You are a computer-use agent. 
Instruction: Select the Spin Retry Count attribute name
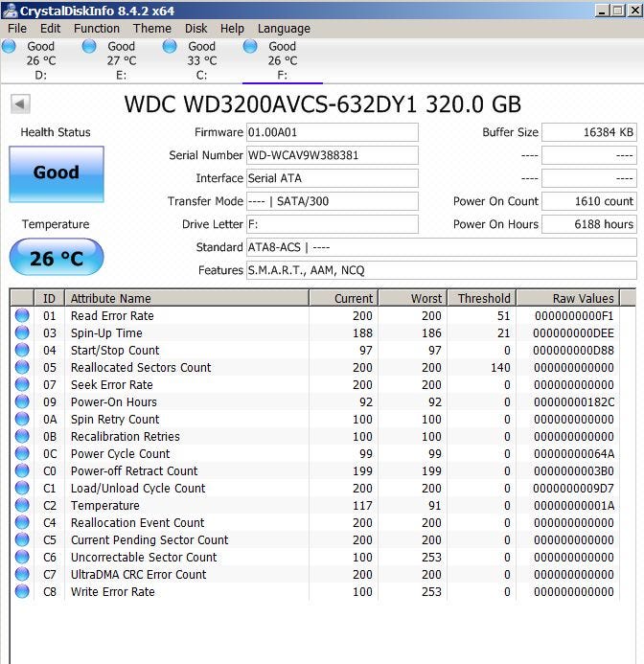pyautogui.click(x=115, y=420)
